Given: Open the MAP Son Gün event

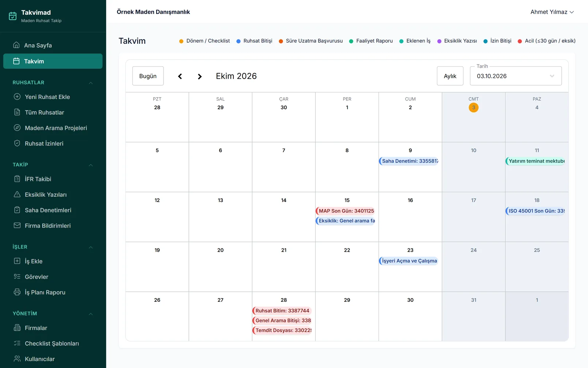Looking at the screenshot, I should click(x=345, y=211).
